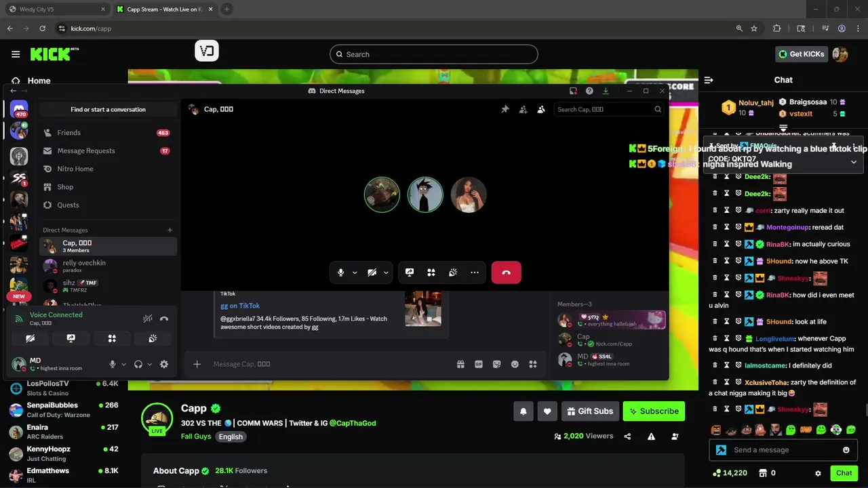Select the Cap group DM
Image resolution: width=868 pixels, height=488 pixels.
pyautogui.click(x=107, y=246)
